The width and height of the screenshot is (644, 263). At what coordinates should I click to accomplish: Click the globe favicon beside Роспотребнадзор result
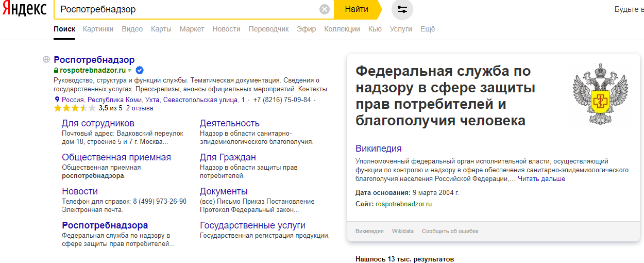46,60
